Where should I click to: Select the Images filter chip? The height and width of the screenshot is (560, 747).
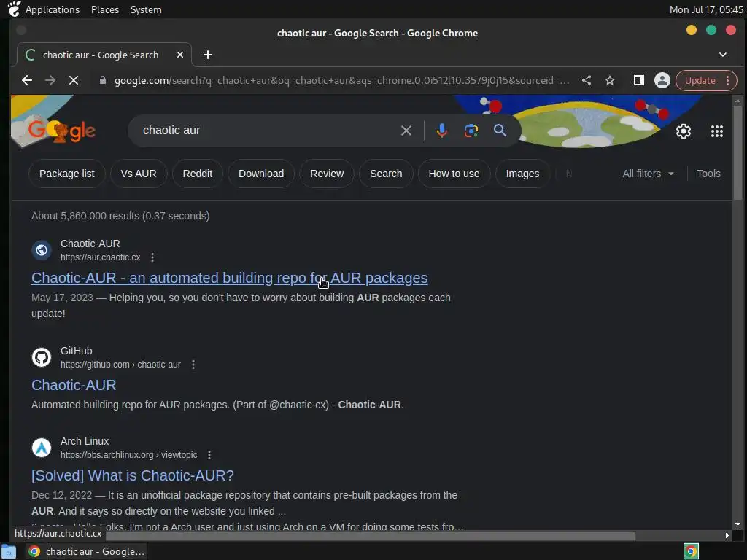pos(522,174)
